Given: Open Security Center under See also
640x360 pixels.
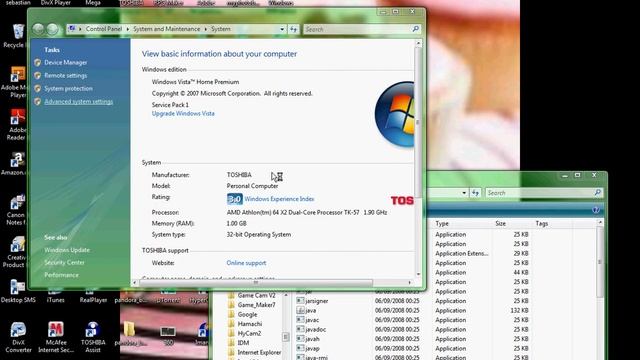Looking at the screenshot, I should pos(64,262).
